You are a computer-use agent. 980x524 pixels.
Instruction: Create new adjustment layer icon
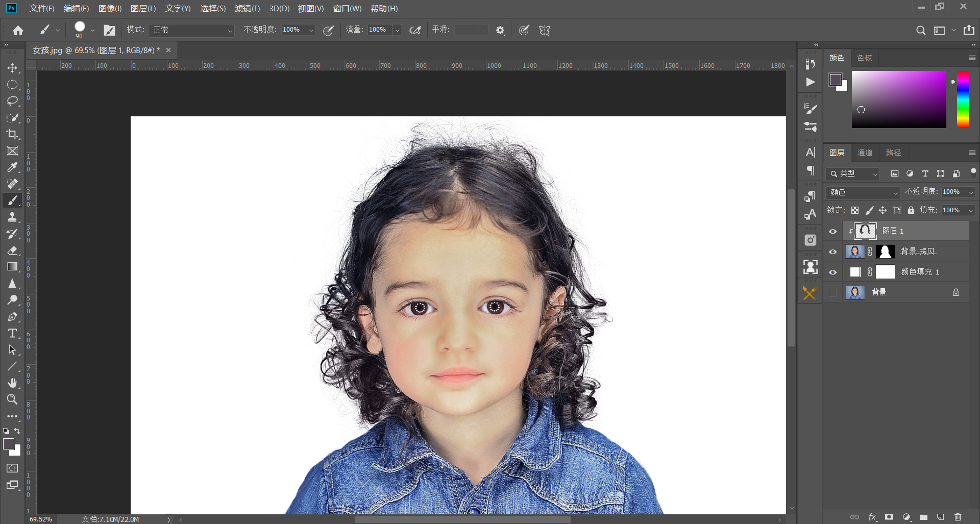pos(906,517)
